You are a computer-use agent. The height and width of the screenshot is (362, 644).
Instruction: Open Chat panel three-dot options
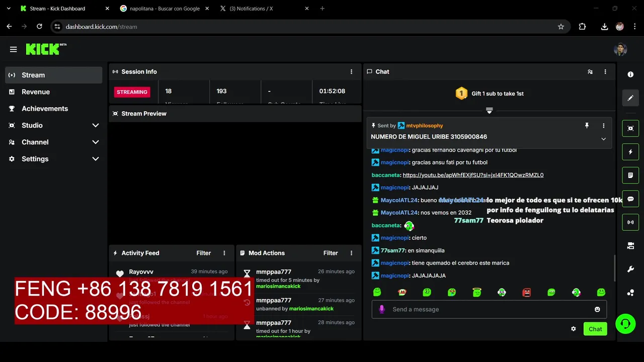click(605, 72)
